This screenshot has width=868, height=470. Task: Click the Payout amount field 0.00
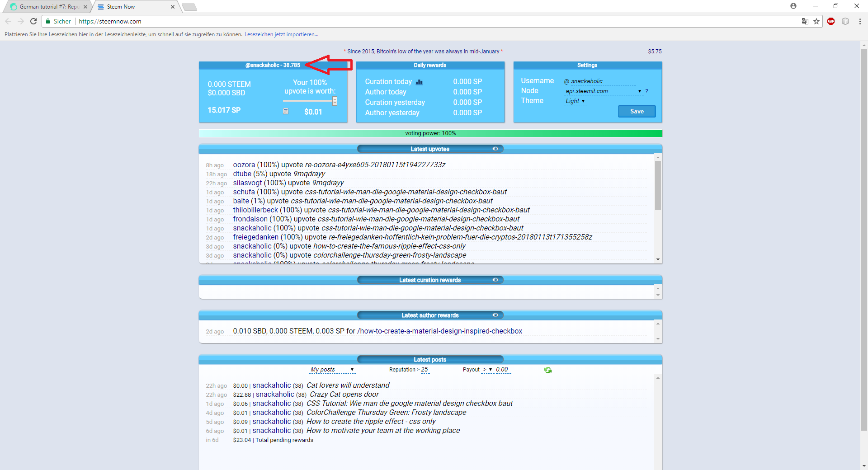click(x=503, y=370)
